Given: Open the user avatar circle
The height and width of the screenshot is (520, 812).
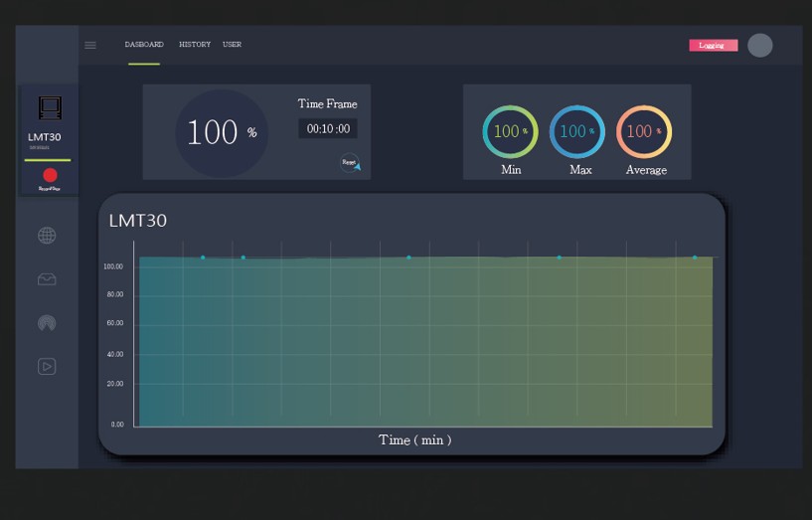Looking at the screenshot, I should (759, 45).
